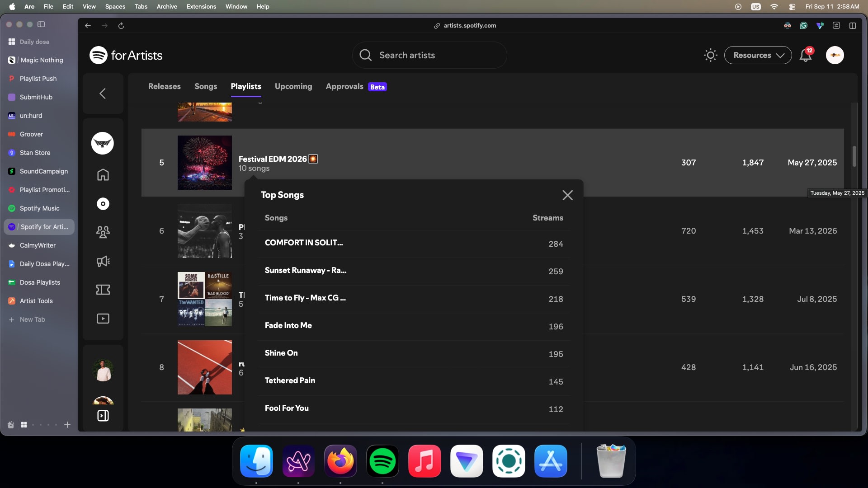This screenshot has height=488, width=868.
Task: Open the user profile avatar menu
Action: [835, 55]
